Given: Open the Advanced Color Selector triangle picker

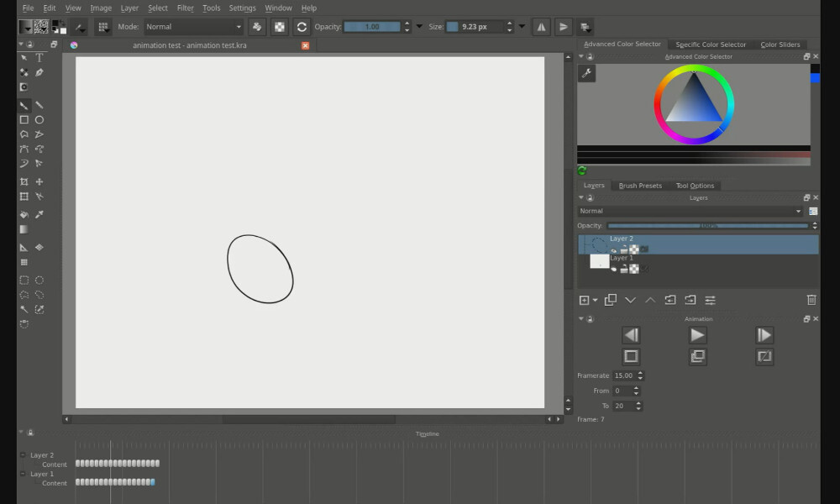Looking at the screenshot, I should click(695, 103).
